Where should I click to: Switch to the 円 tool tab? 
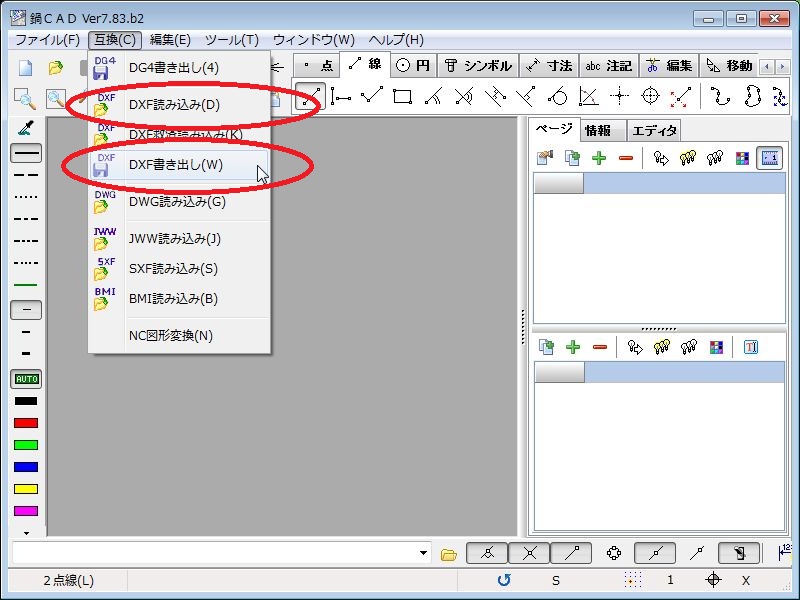coord(414,66)
